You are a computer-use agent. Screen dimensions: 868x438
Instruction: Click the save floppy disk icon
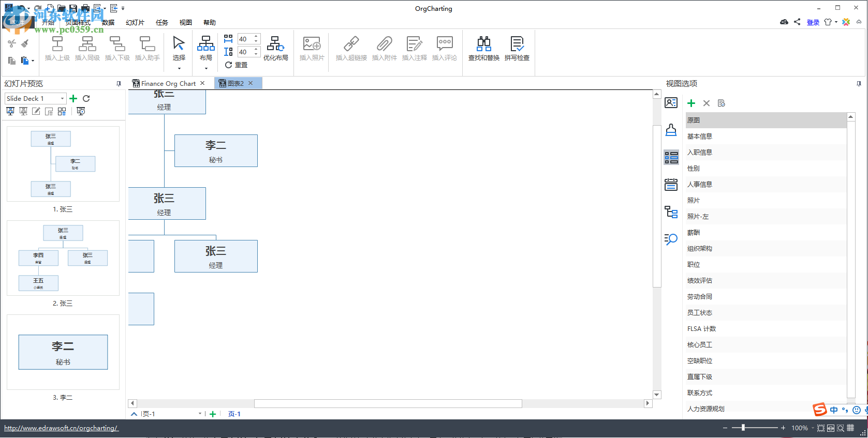tap(73, 8)
